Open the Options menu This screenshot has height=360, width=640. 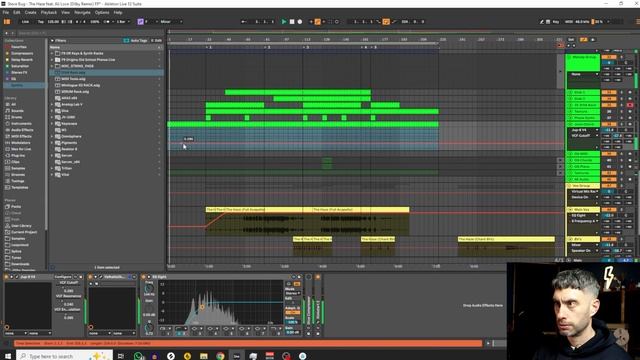(x=102, y=13)
